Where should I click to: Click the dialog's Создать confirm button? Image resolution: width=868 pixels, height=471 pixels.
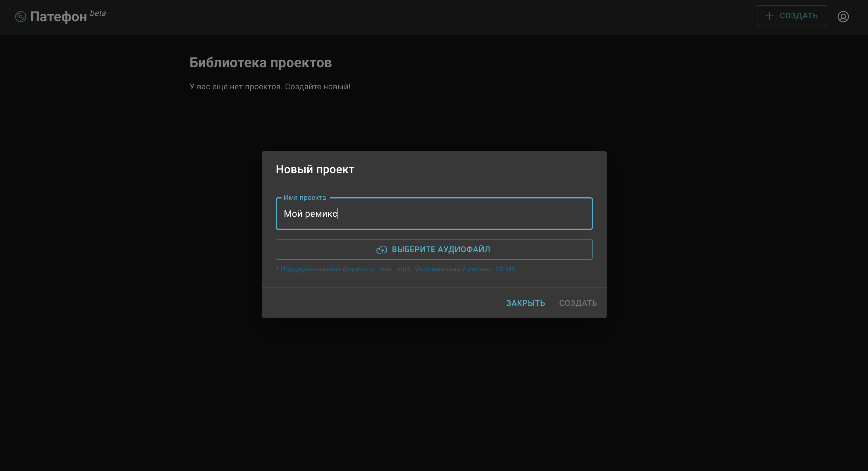pos(578,303)
